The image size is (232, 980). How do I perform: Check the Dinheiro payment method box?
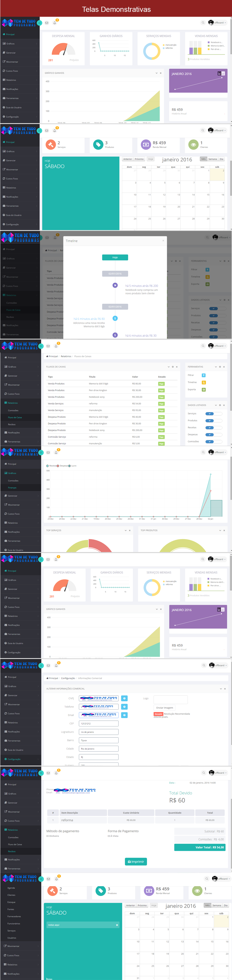pos(48,836)
